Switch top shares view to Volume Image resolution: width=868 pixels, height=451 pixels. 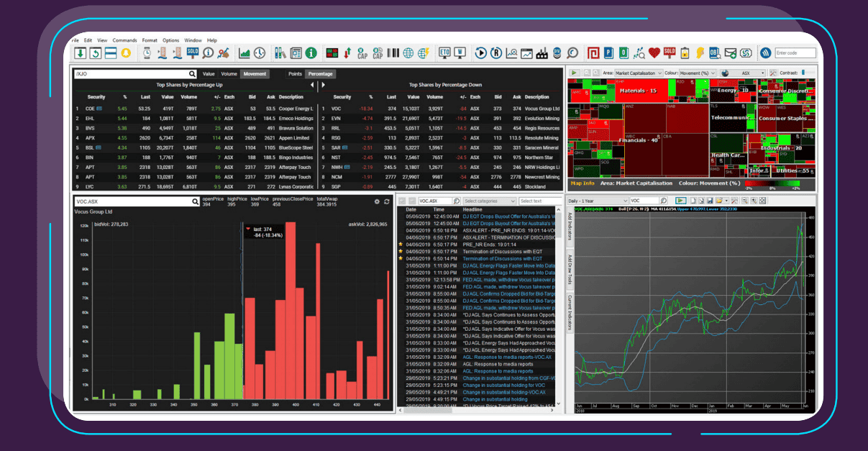point(229,73)
